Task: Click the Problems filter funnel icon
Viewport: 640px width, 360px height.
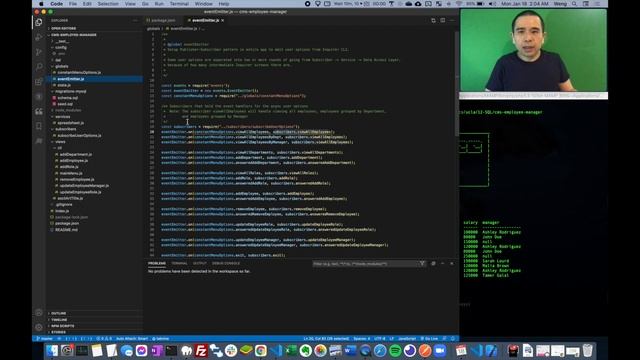Action: click(x=422, y=264)
